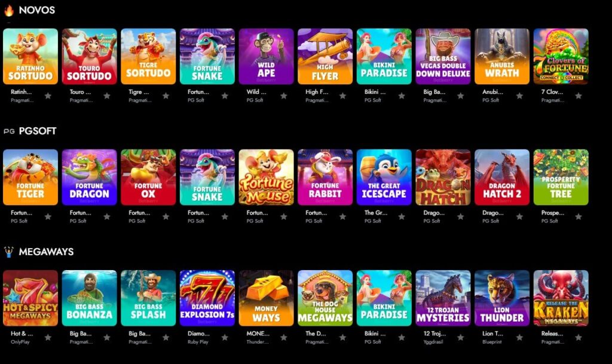Toggle favorite star for Fortune Tiger
The width and height of the screenshot is (612, 364).
(x=48, y=216)
